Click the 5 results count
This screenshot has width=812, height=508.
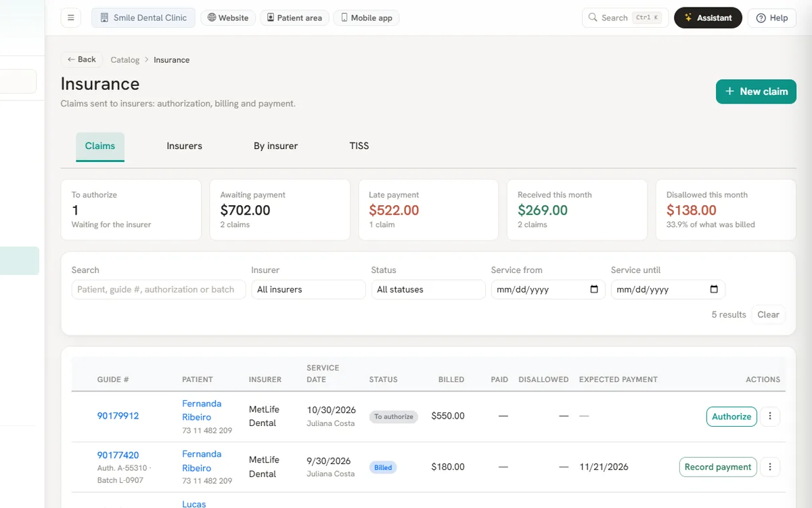[729, 314]
